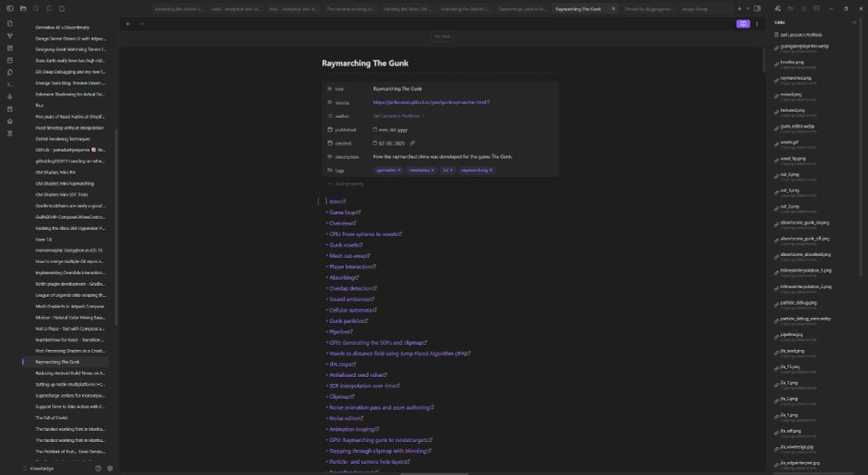Click the git branch icon in the ribbon
The width and height of the screenshot is (868, 475).
coord(10,36)
